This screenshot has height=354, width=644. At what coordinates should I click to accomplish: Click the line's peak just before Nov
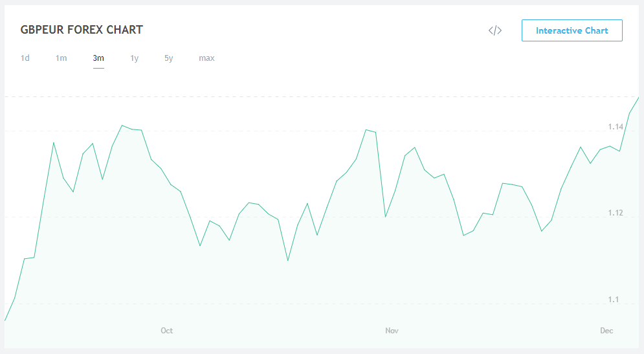[366, 129]
